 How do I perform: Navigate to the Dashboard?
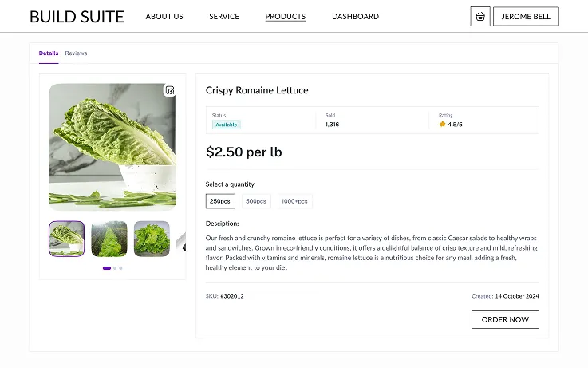pyautogui.click(x=355, y=17)
